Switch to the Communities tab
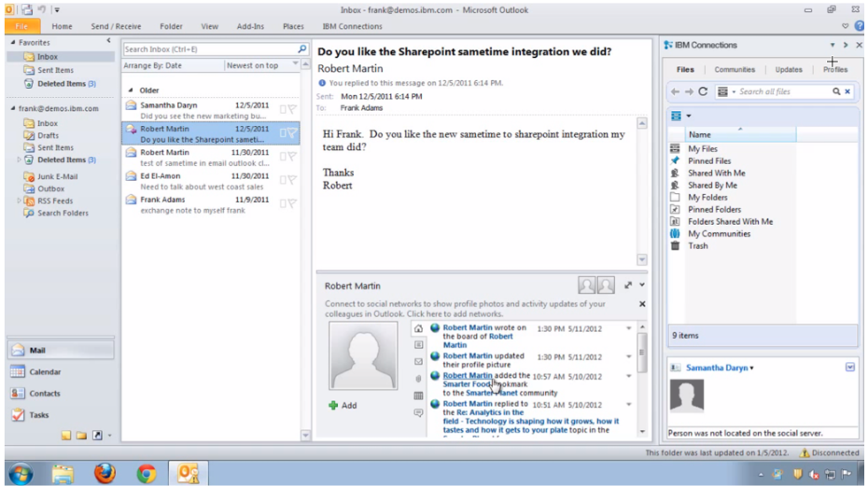This screenshot has width=868, height=486. (x=734, y=69)
